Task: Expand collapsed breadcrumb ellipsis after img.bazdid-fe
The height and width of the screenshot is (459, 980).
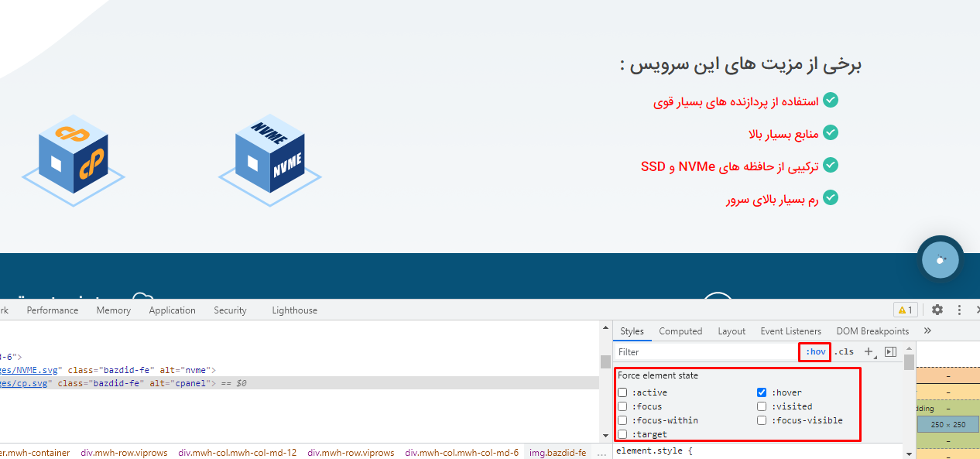Action: (602, 453)
